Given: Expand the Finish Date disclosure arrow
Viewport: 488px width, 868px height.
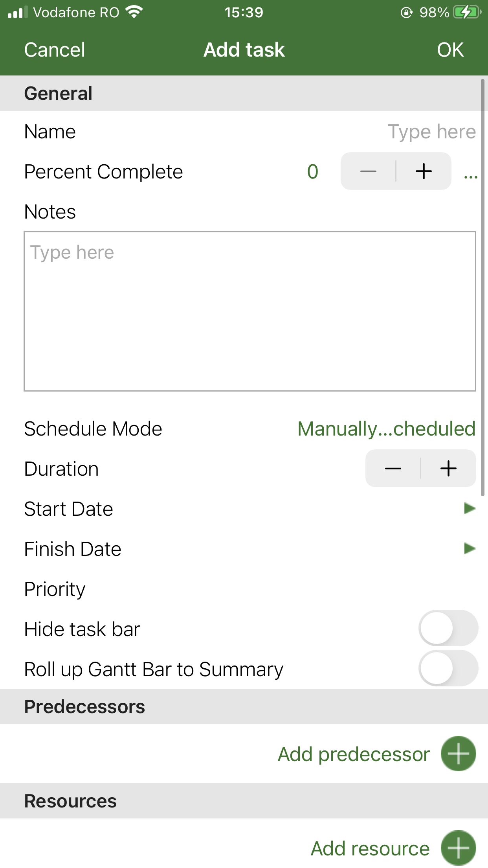Looking at the screenshot, I should pyautogui.click(x=470, y=549).
